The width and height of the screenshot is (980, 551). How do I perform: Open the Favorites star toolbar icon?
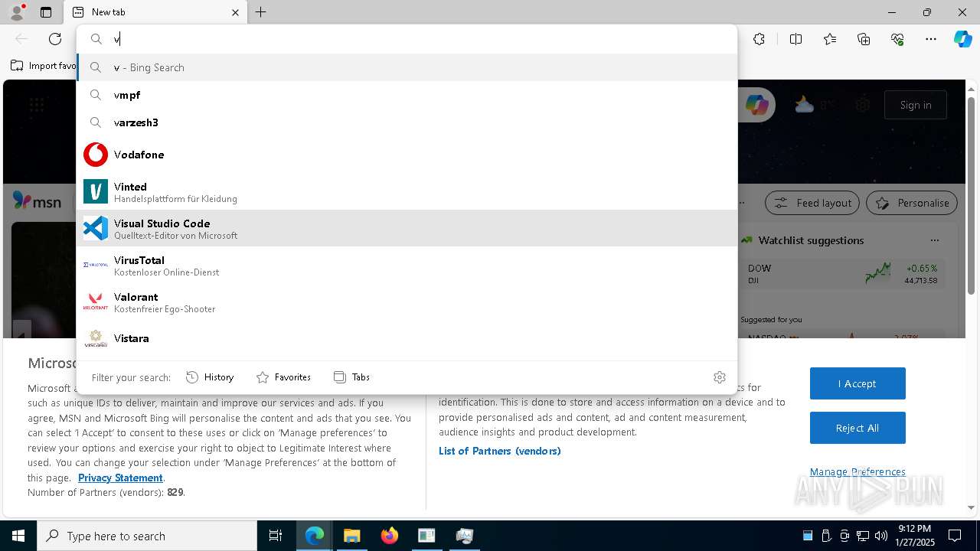[830, 39]
